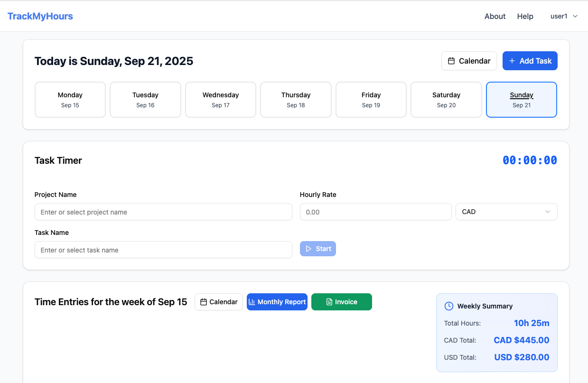
Task: Click the Hourly Rate field
Action: click(375, 212)
